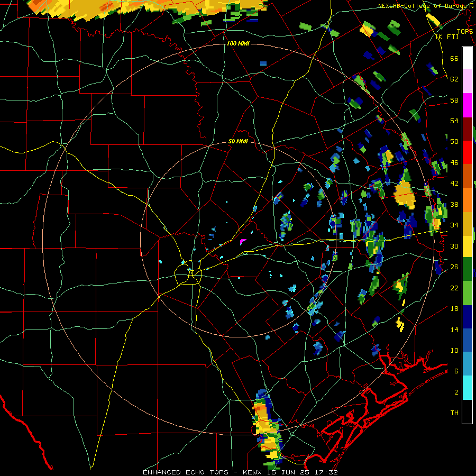Click the 22 value on the legend
Viewport: 476px width, 476px height.
[454, 288]
